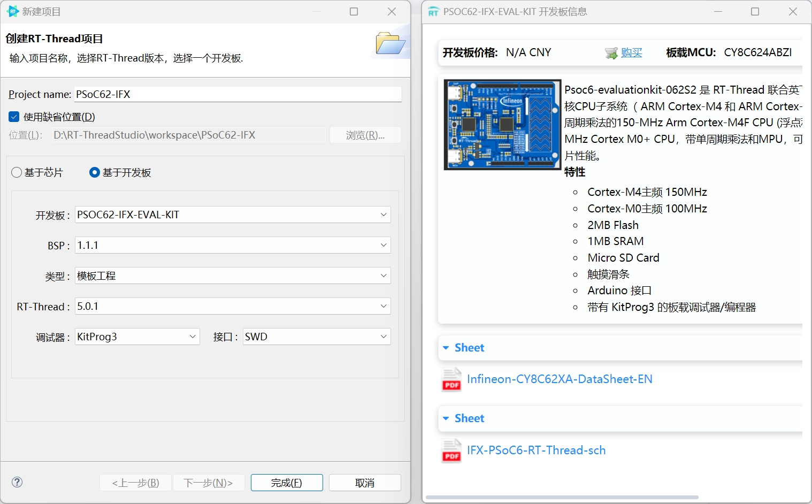Click the 2MB Flash feature line
The height and width of the screenshot is (504, 812).
tap(613, 225)
